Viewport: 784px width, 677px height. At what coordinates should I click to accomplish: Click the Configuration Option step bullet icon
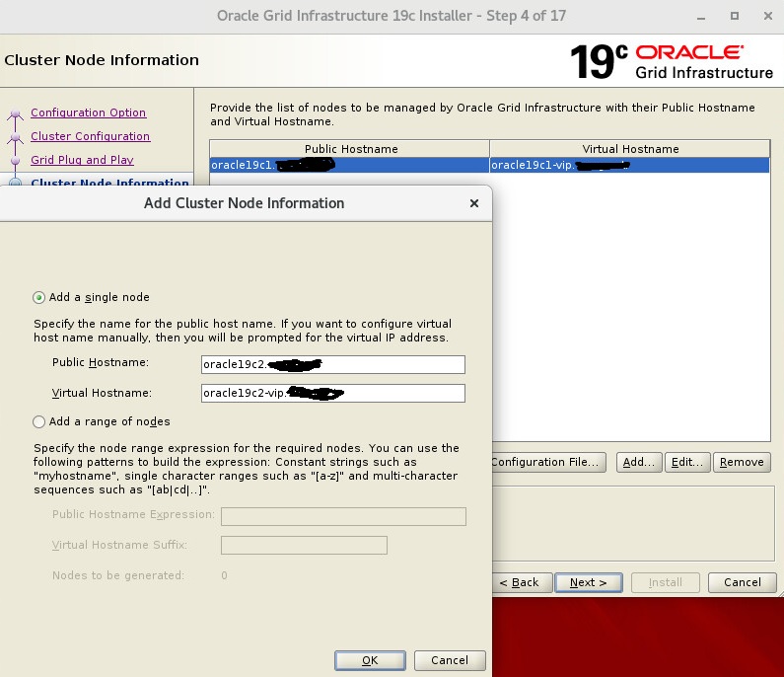pyautogui.click(x=16, y=113)
